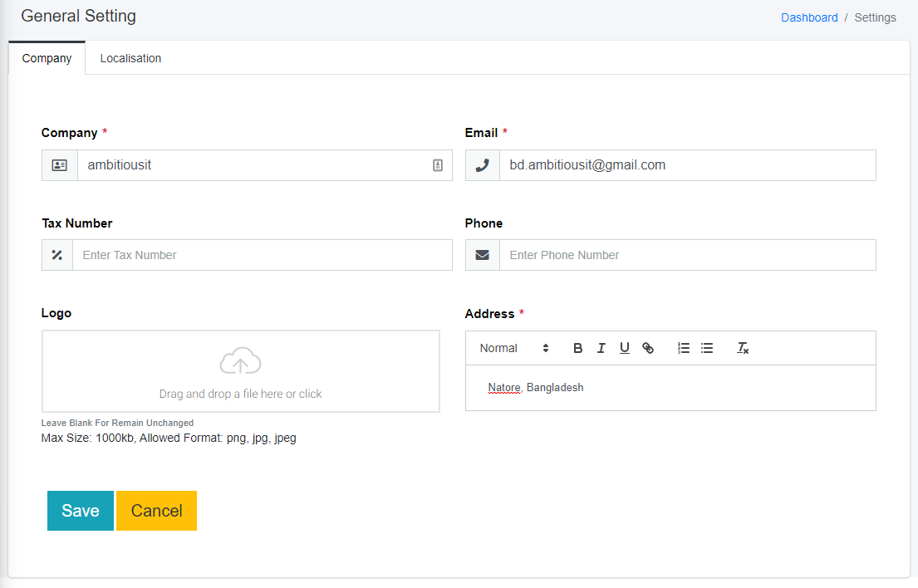This screenshot has height=588, width=918.
Task: Go to Dashboard via breadcrumb link
Action: click(808, 17)
